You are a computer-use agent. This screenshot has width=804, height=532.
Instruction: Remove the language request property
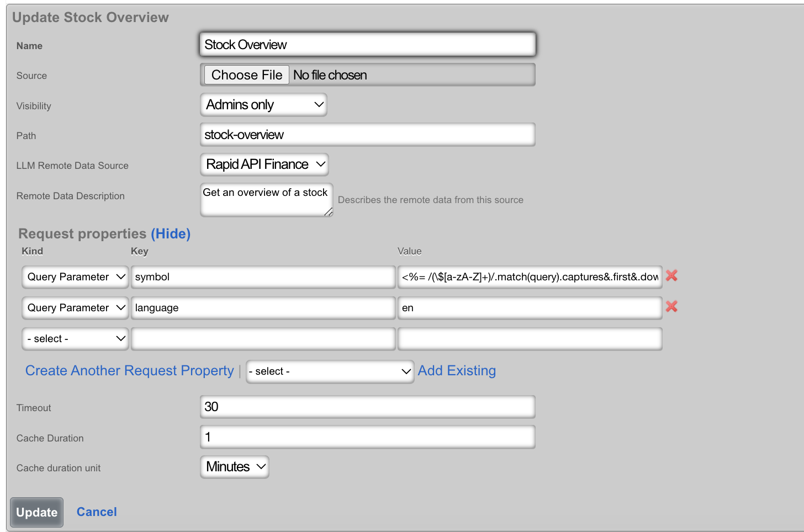[x=671, y=307]
